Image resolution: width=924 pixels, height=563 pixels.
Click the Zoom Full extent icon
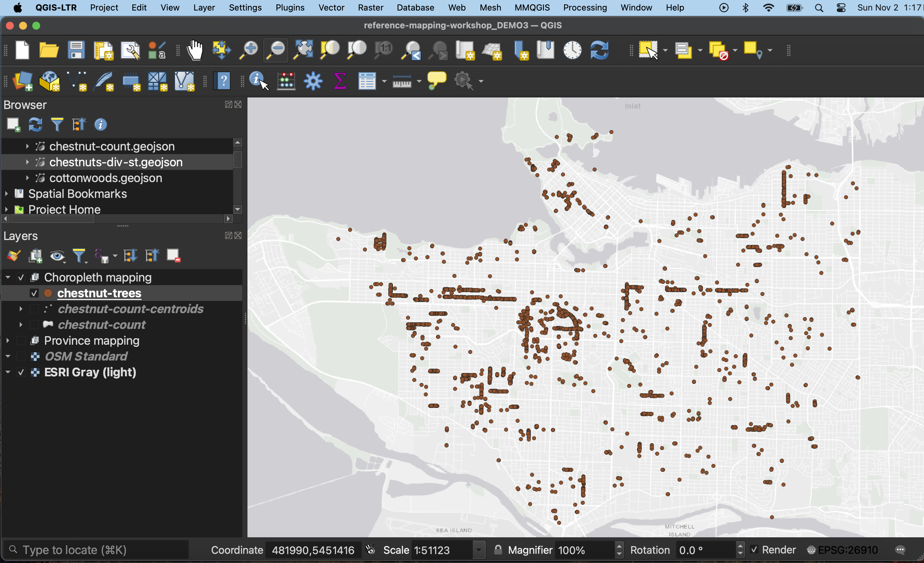[x=303, y=50]
